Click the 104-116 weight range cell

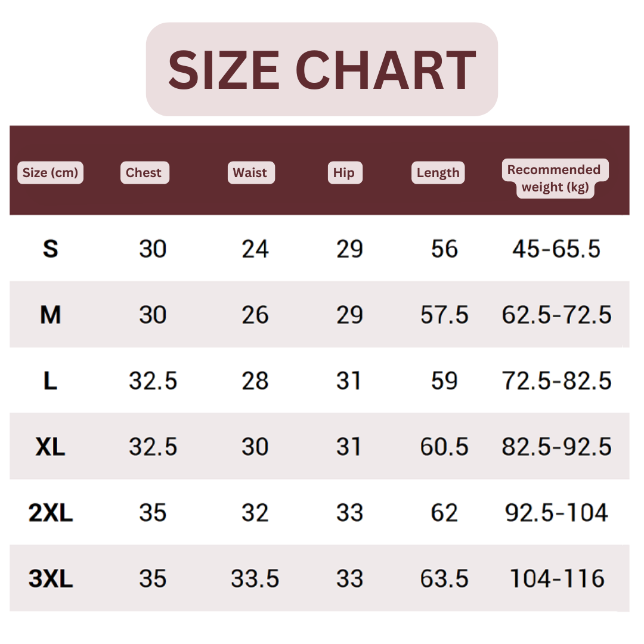[556, 578]
